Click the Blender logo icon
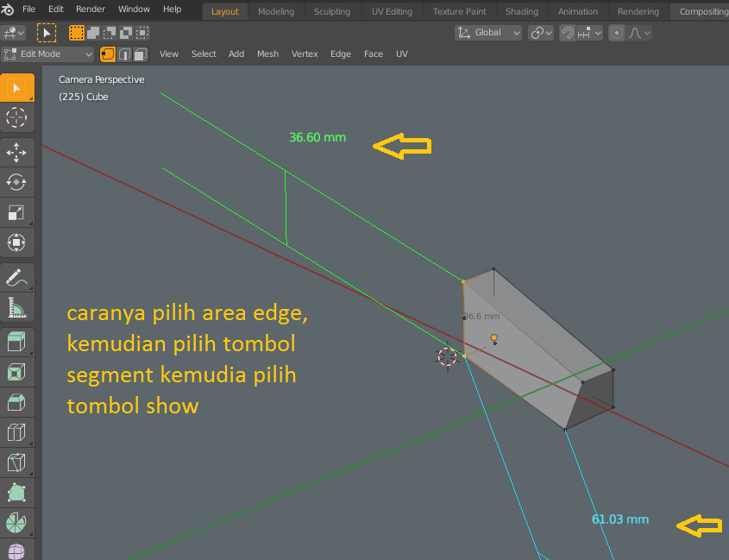The image size is (729, 560). [x=8, y=9]
